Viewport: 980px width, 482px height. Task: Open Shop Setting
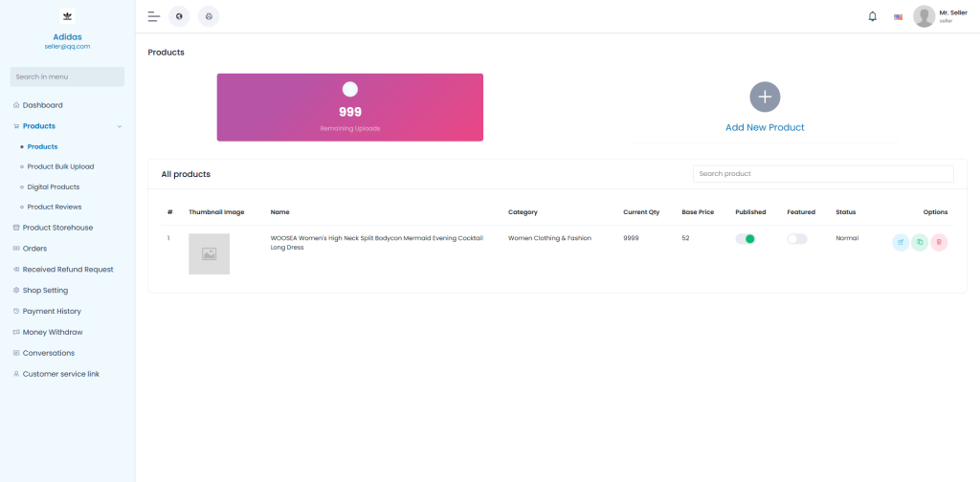click(45, 291)
